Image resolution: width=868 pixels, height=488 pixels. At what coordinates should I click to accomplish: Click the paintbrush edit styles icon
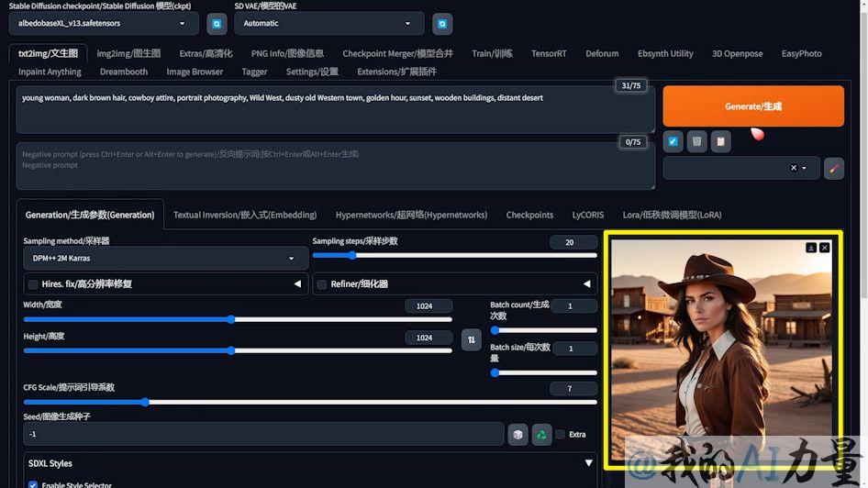(834, 168)
